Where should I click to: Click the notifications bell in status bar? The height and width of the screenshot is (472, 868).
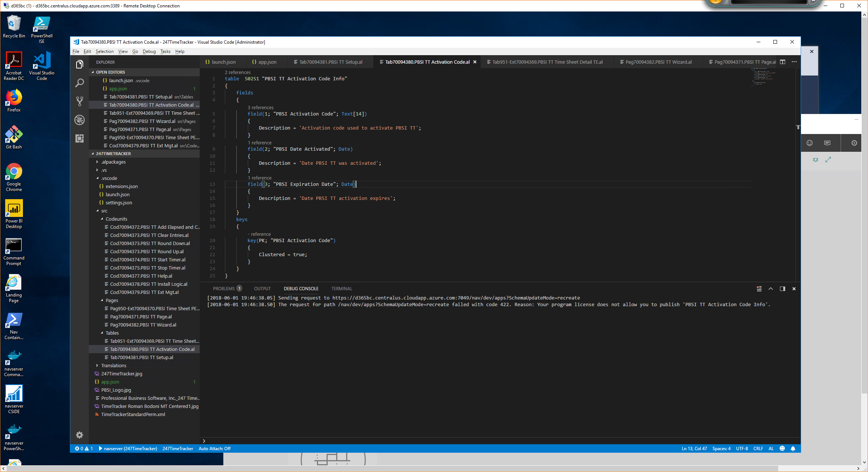(x=793, y=449)
